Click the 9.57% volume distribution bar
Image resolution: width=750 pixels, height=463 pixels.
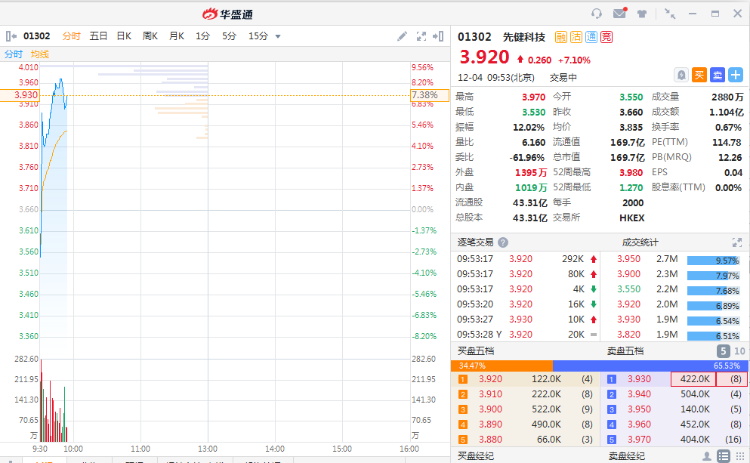pos(713,261)
